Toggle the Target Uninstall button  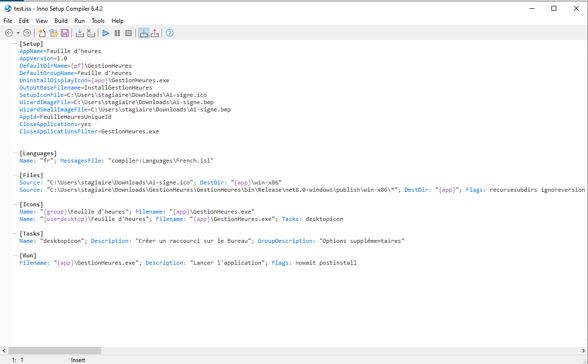tap(155, 33)
